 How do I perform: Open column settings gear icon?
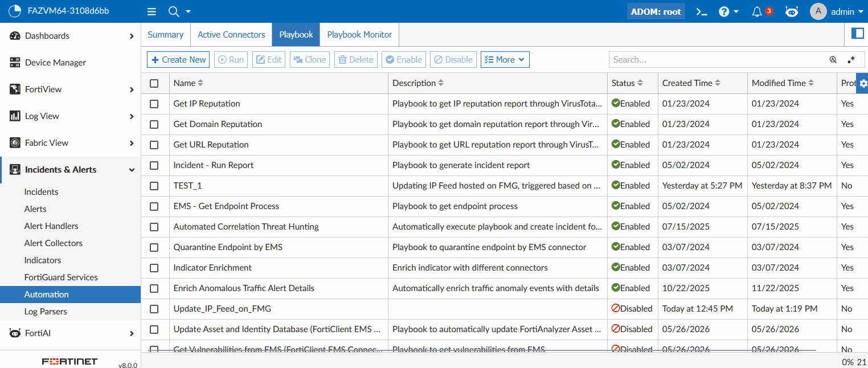[862, 83]
